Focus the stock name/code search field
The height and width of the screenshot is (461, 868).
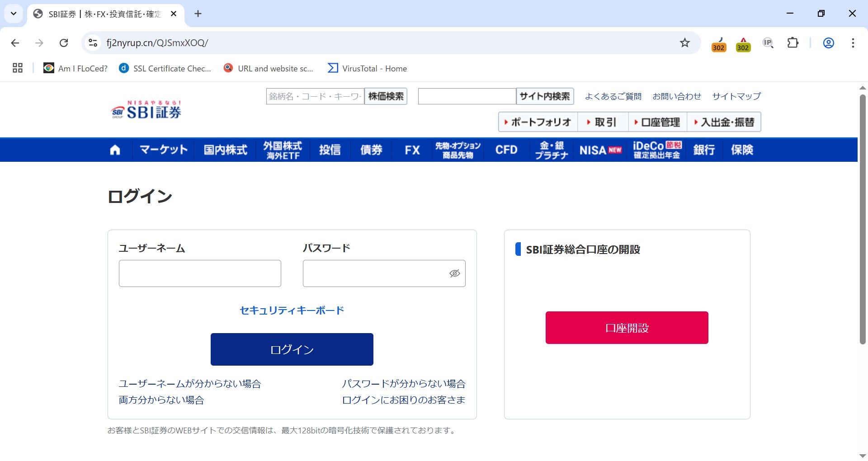click(315, 96)
